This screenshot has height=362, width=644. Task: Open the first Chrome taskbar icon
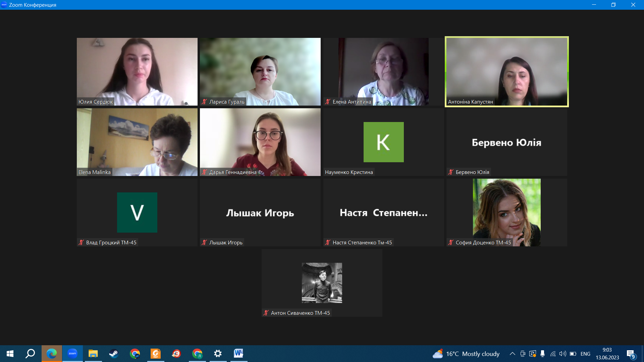click(135, 354)
